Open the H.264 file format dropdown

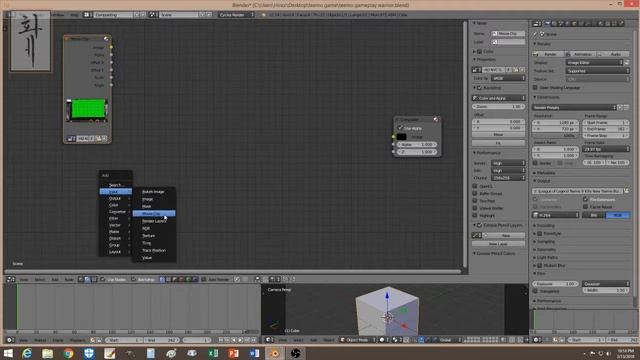tap(556, 215)
